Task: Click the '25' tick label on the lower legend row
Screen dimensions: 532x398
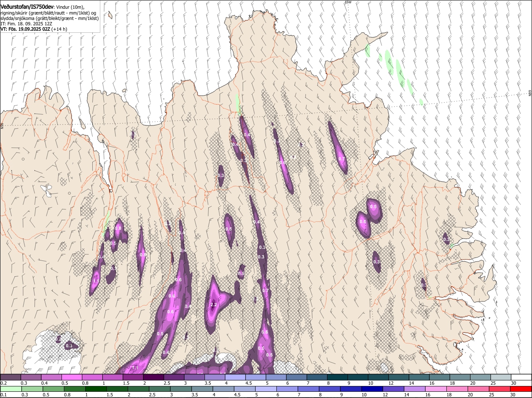Action: pyautogui.click(x=492, y=395)
